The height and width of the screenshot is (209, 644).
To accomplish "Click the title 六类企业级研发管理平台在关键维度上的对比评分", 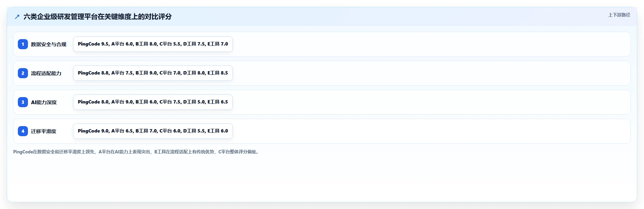I will tap(97, 17).
